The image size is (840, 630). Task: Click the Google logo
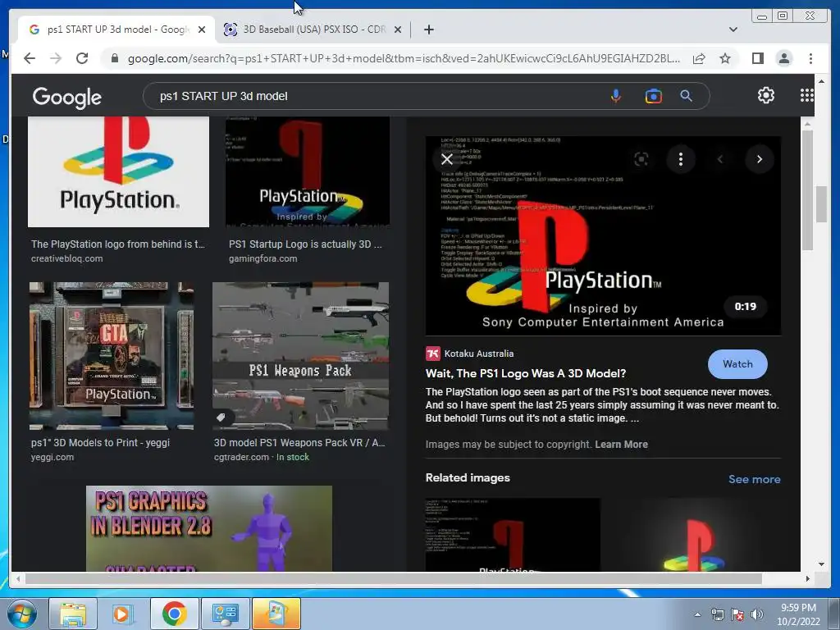tap(67, 97)
